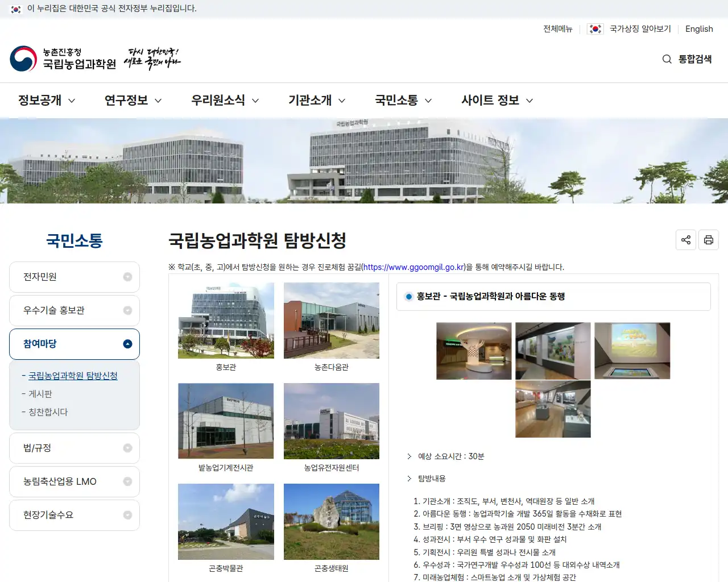Open 현장기술수요 sidebar menu

tap(75, 515)
